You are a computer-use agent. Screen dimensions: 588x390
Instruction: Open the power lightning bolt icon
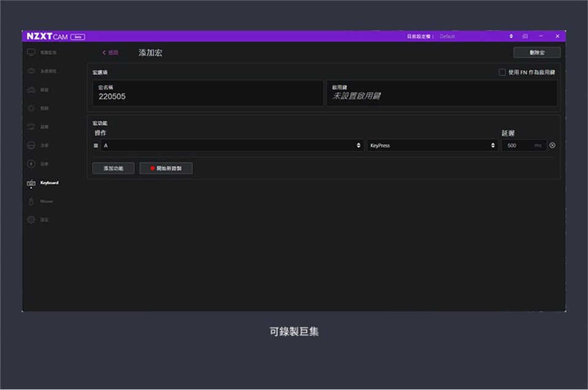31,164
